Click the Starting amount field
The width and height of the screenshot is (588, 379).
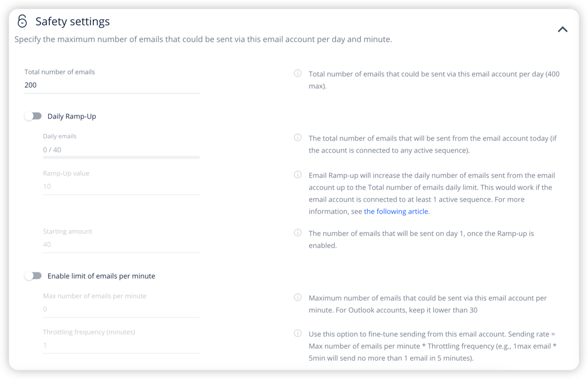(x=121, y=245)
